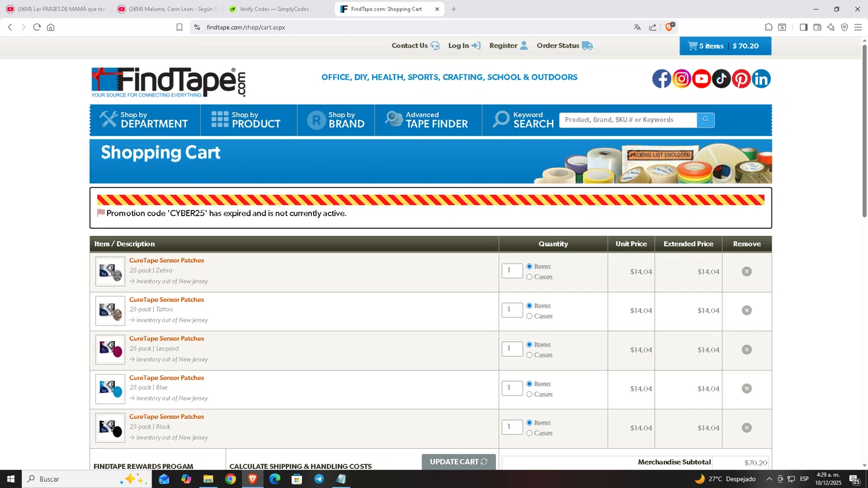Go back in browser history
Screen dimensions: 868x488
click(x=10, y=27)
